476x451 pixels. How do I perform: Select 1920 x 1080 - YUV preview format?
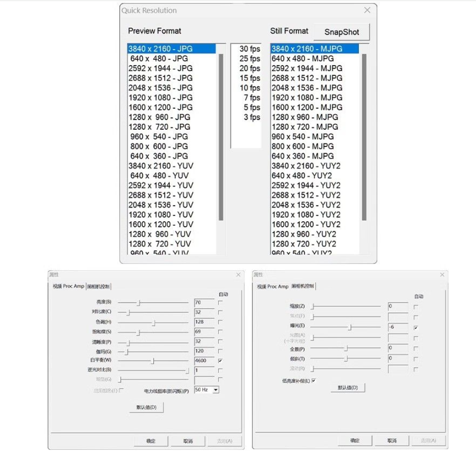(x=172, y=215)
